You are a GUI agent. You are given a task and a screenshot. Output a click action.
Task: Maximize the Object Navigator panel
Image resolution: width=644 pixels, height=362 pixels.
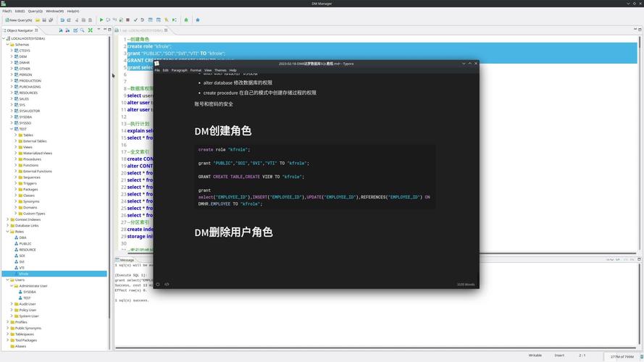click(109, 29)
